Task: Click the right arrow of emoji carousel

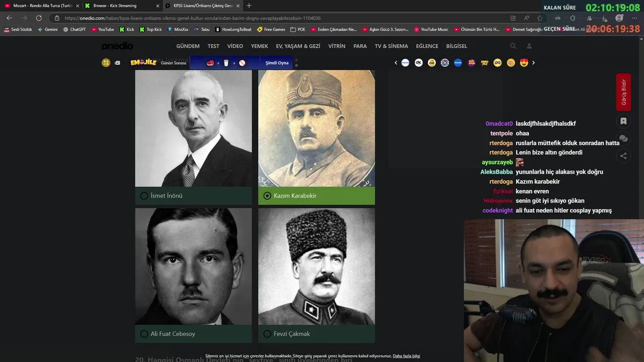Action: (x=533, y=63)
